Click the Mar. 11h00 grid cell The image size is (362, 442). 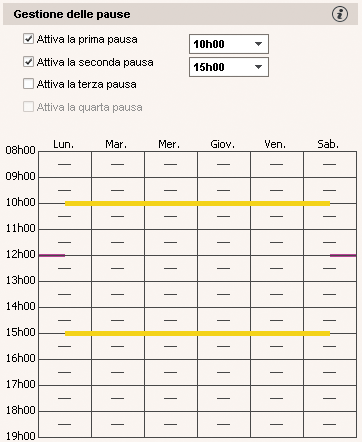click(x=118, y=242)
